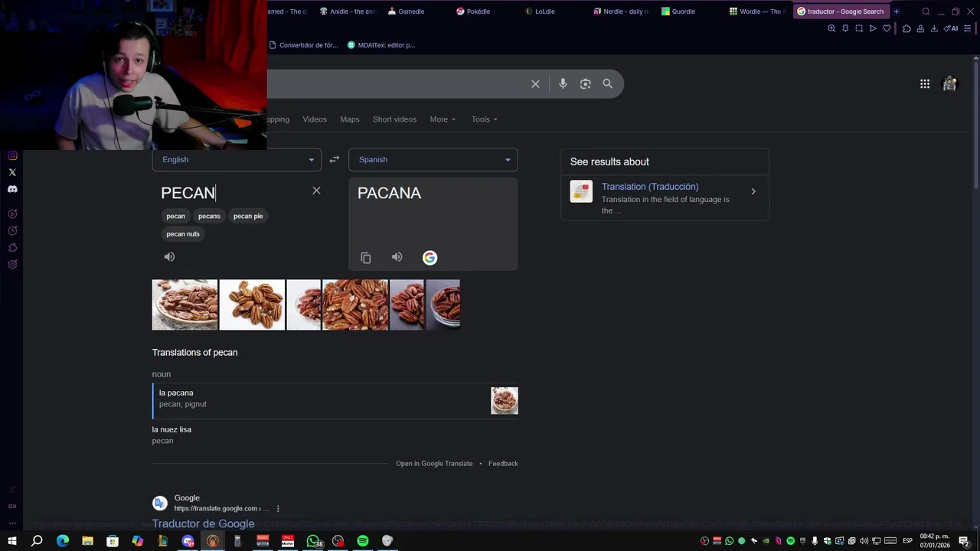Copy the PACANA translation
The height and width of the screenshot is (551, 980).
(366, 258)
